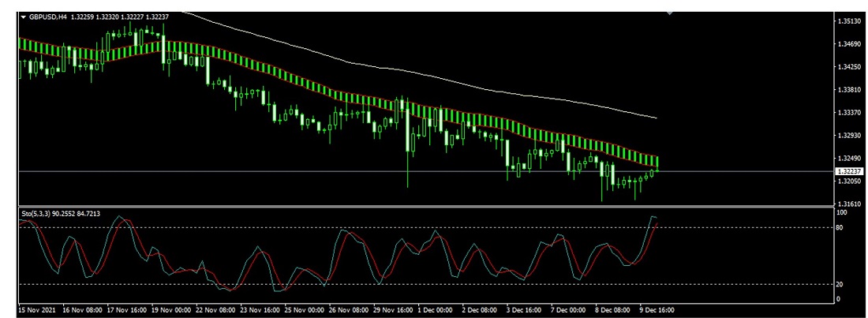Click the 100 level on stochastic scale
The width and height of the screenshot is (868, 318).
coord(842,213)
